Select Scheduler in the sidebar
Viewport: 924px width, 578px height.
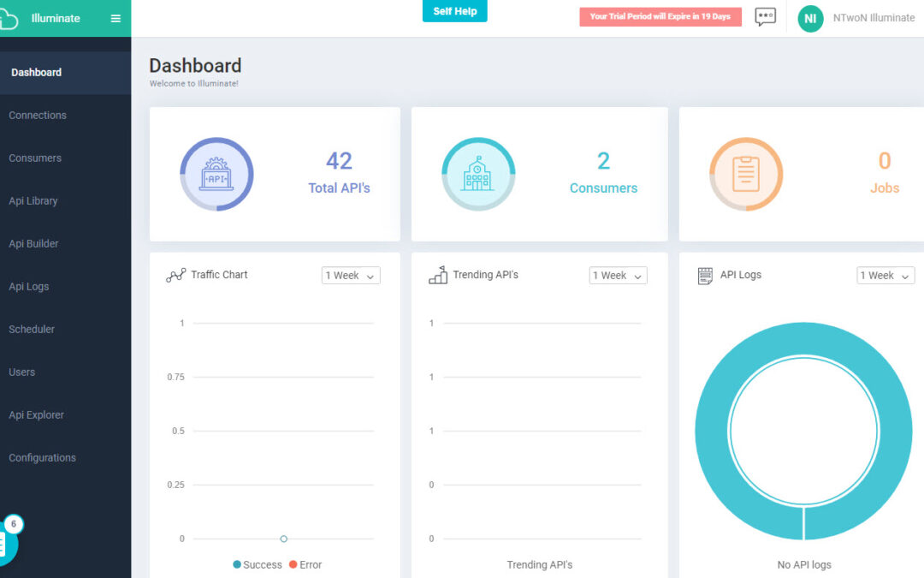tap(32, 330)
